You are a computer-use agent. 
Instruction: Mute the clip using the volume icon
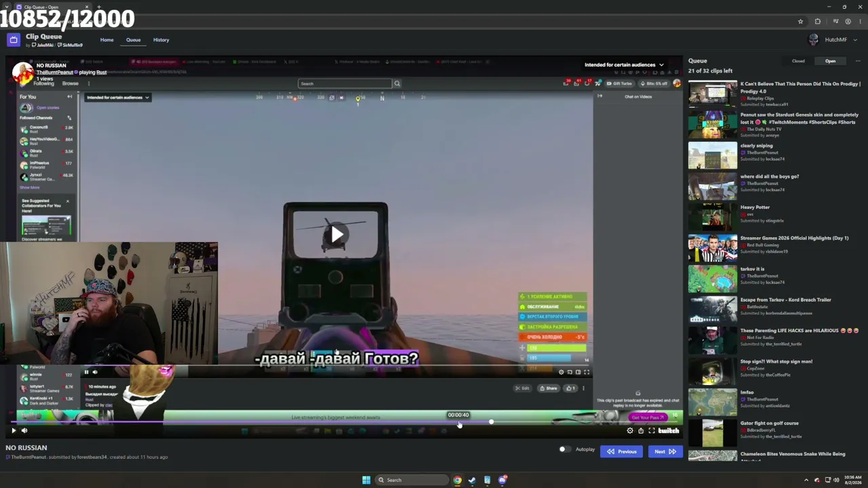tap(24, 430)
